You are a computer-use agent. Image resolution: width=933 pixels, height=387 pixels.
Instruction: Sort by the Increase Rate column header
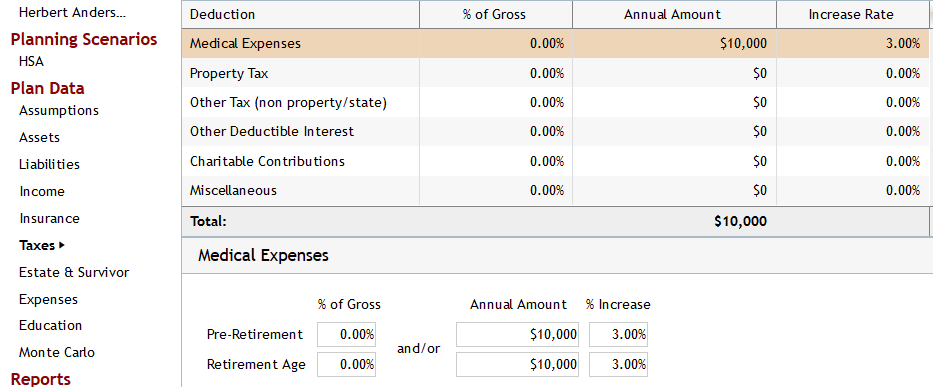852,14
